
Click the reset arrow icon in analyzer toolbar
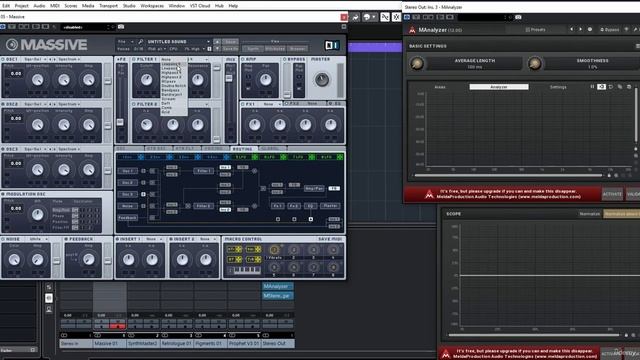tap(611, 87)
